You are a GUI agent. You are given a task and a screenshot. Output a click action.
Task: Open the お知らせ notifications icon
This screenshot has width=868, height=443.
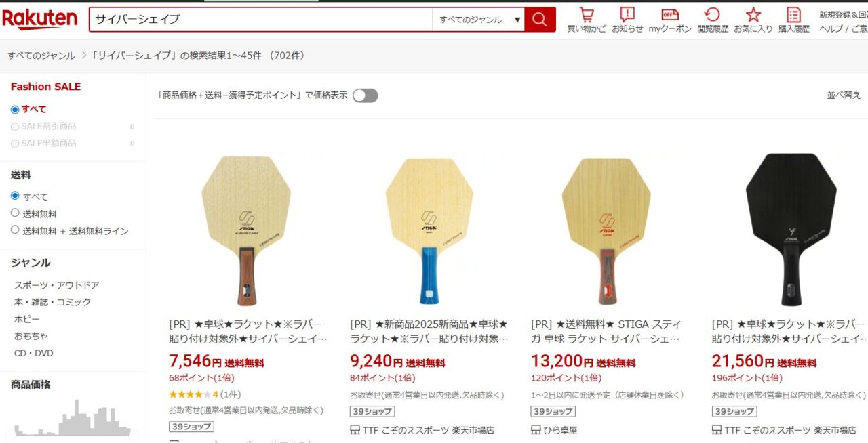point(627,20)
